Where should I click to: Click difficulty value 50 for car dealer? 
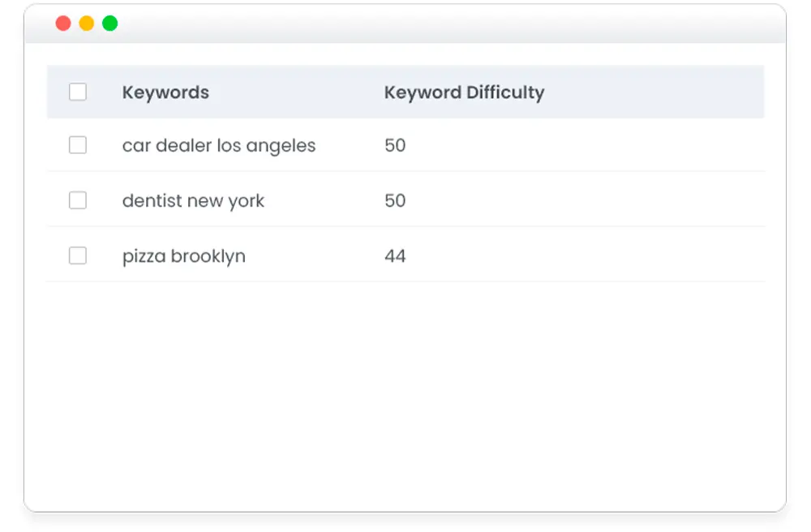click(x=395, y=145)
